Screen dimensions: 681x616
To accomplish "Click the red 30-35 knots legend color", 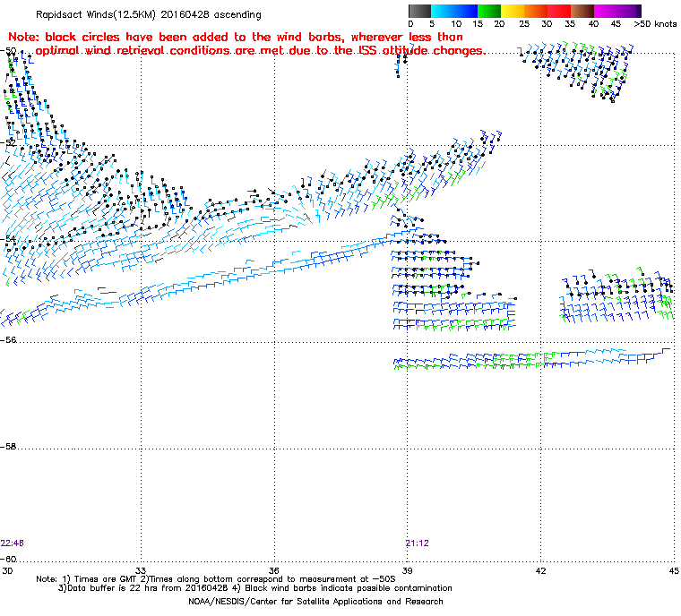I will tap(559, 11).
